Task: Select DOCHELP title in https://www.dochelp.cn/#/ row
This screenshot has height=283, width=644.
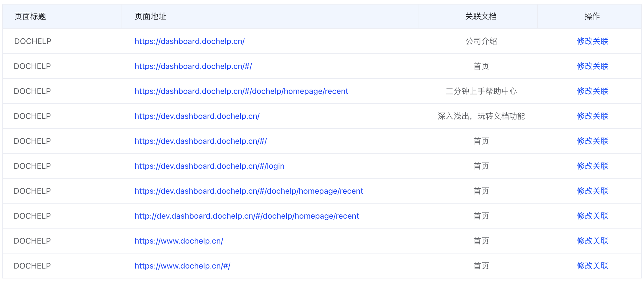Action: pyautogui.click(x=32, y=266)
